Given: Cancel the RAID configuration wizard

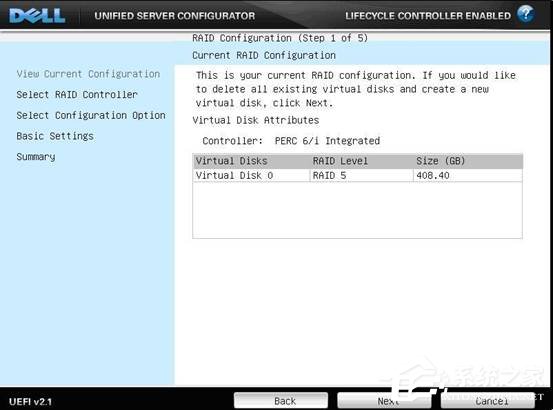Looking at the screenshot, I should coord(487,401).
